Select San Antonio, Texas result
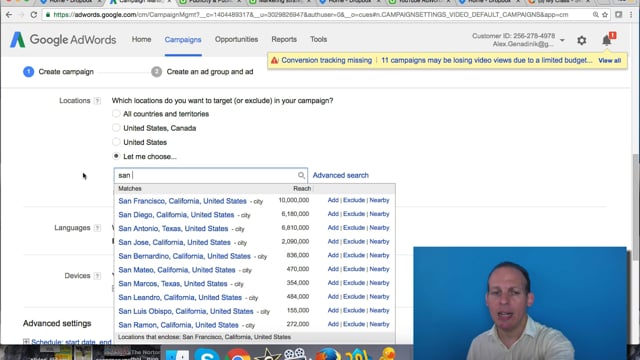 173,229
